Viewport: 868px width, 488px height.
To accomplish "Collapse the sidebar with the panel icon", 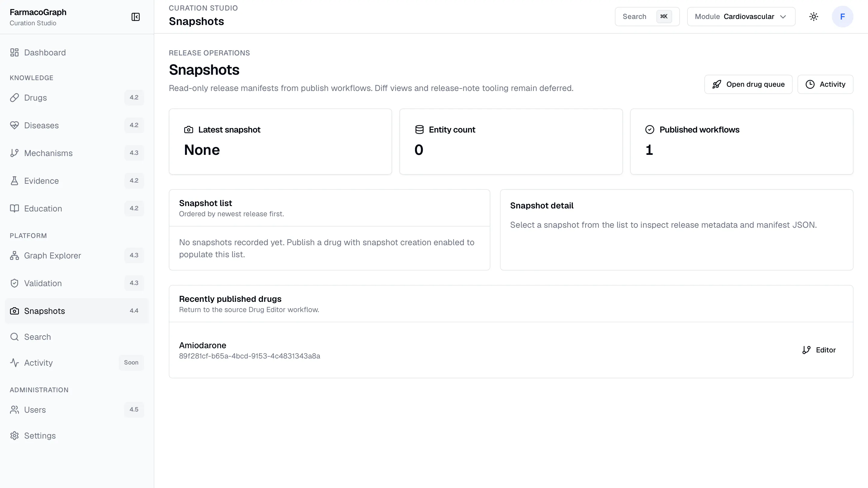I will click(135, 17).
